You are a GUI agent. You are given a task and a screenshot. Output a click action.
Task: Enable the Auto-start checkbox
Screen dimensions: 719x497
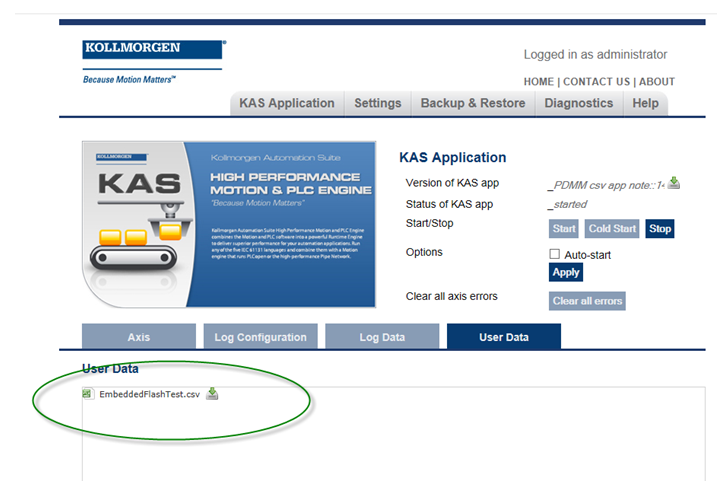(554, 254)
